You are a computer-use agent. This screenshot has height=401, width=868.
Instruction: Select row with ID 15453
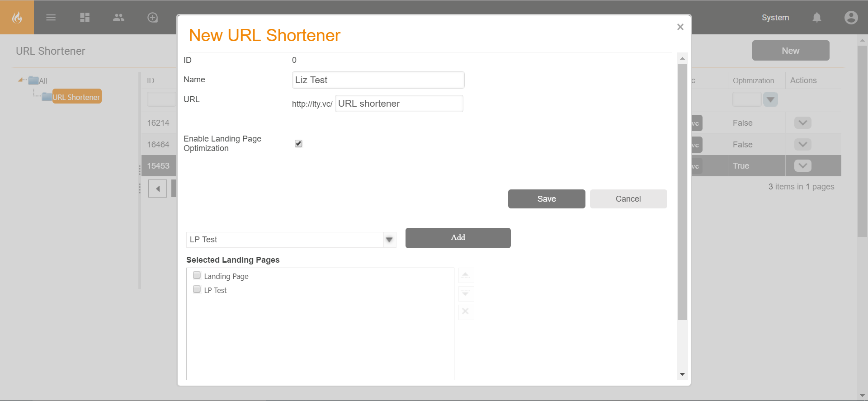[x=158, y=166]
